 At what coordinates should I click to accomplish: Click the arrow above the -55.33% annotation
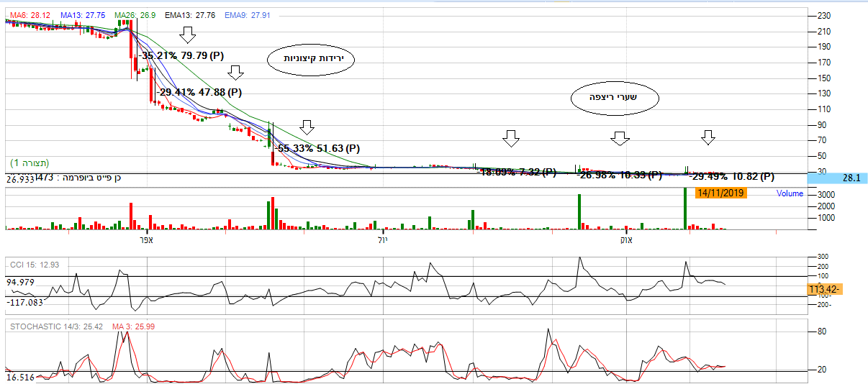coord(307,128)
